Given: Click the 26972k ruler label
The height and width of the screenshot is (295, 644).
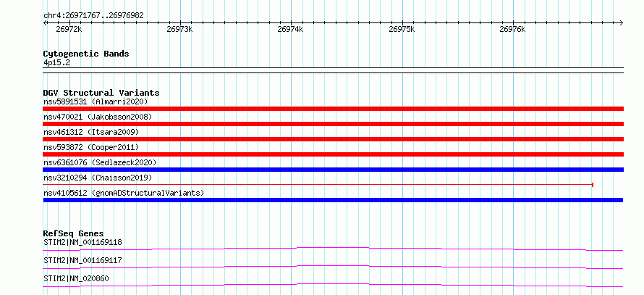Looking at the screenshot, I should [69, 29].
